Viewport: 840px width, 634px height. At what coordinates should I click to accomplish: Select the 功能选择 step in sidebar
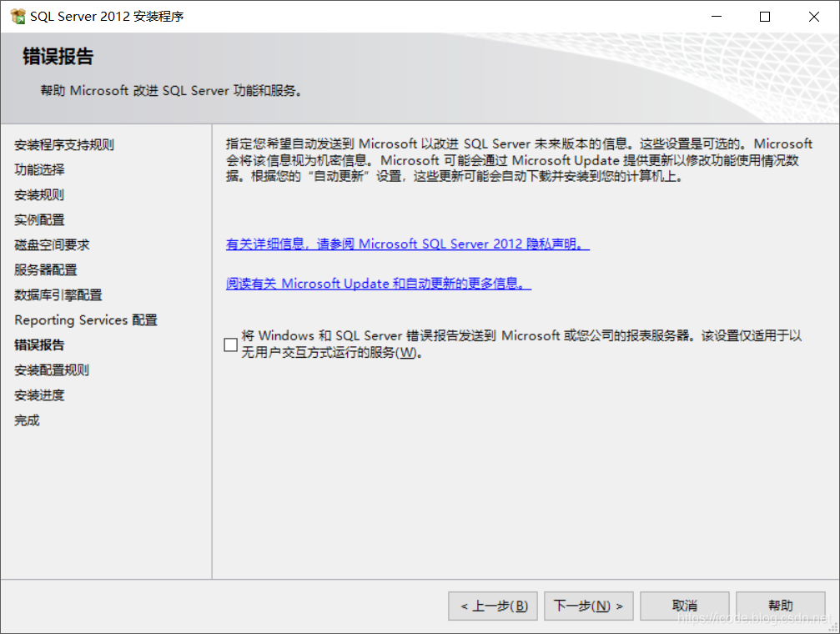point(40,170)
